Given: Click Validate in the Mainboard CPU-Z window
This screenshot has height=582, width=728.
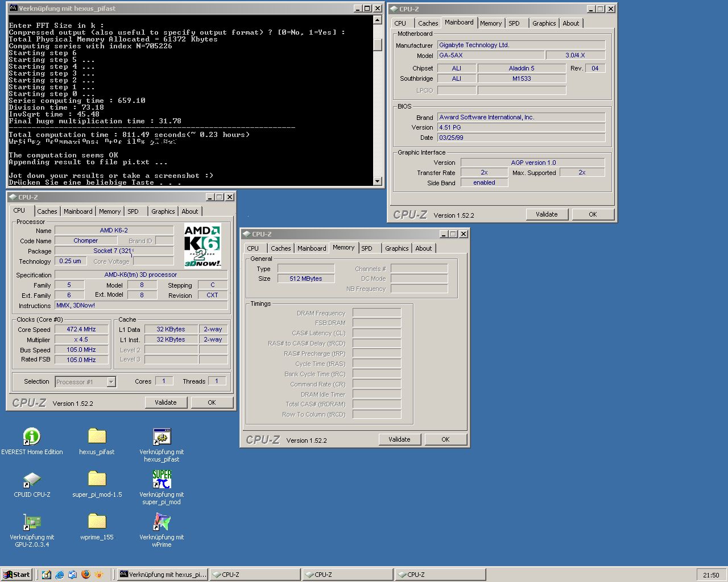Looking at the screenshot, I should 547,214.
